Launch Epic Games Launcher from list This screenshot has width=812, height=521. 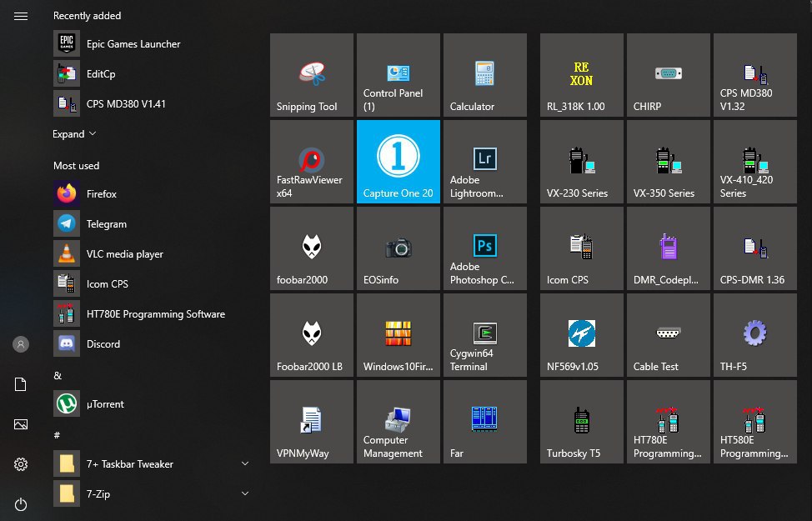click(153, 44)
